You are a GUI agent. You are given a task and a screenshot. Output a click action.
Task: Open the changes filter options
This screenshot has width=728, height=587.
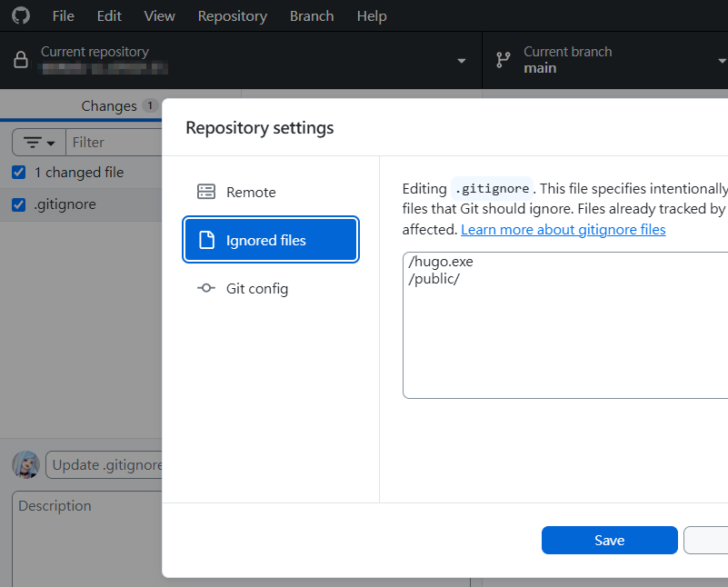point(37,142)
